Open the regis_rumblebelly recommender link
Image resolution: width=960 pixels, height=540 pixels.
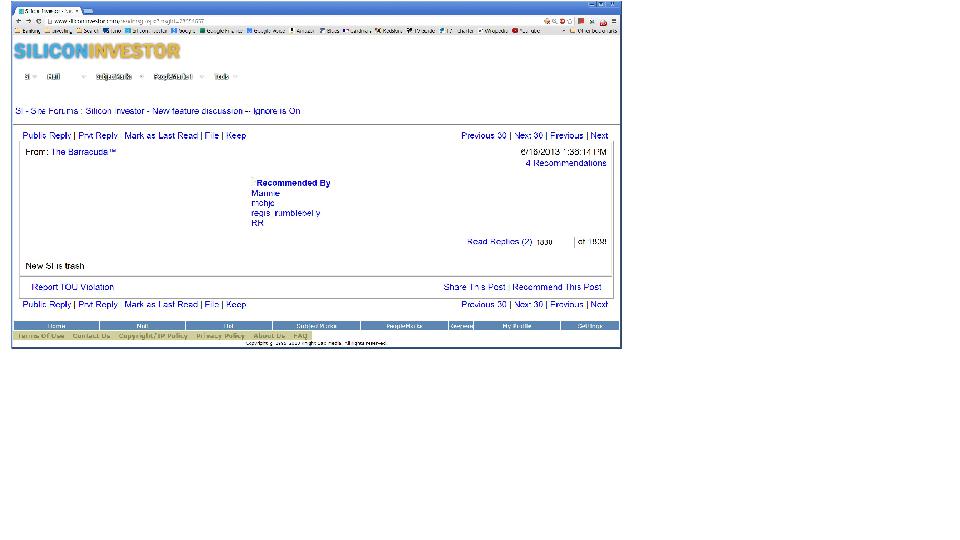(285, 213)
